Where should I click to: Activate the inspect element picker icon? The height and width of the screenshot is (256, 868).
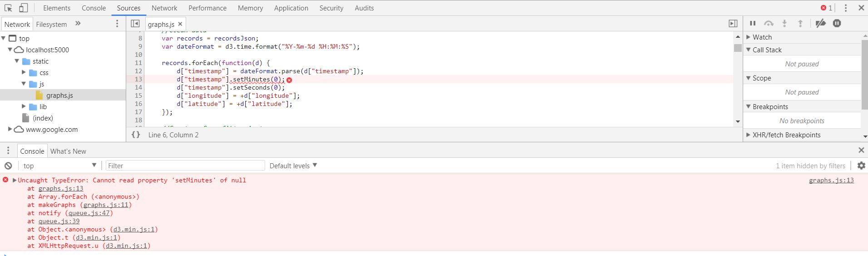8,8
